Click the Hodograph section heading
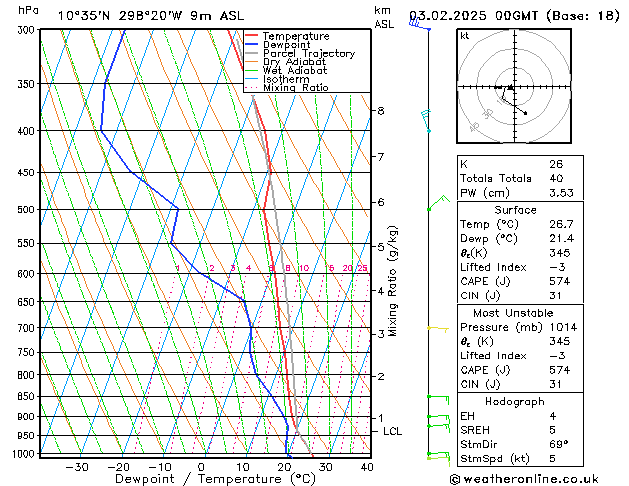Image resolution: width=629 pixels, height=486 pixels. click(x=515, y=402)
